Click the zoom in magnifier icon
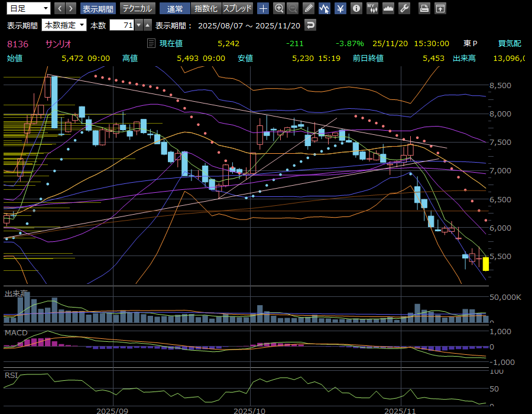Viewport: 532px width, 414px height. 279,8
